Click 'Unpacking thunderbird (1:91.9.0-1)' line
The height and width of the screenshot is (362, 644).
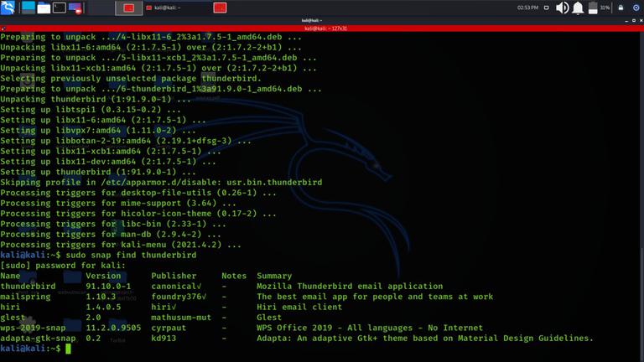(96, 100)
